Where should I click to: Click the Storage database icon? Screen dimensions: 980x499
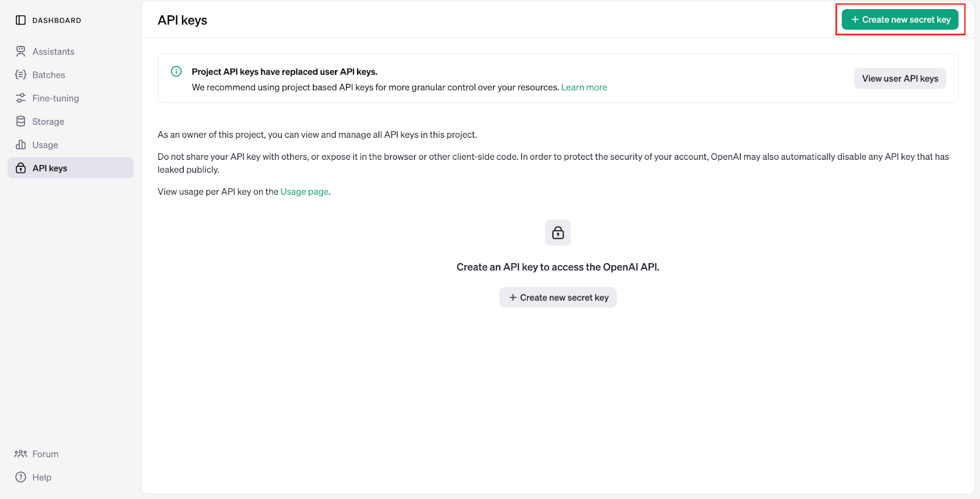(21, 121)
